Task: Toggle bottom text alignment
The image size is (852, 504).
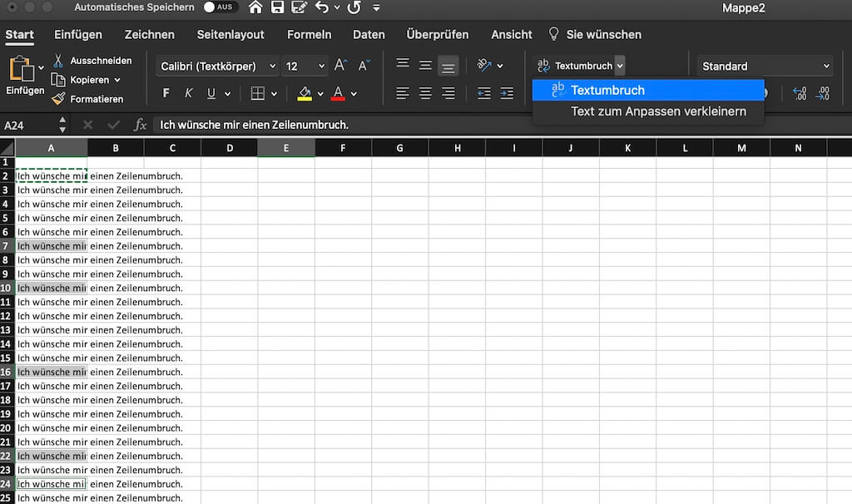Action: pos(448,65)
